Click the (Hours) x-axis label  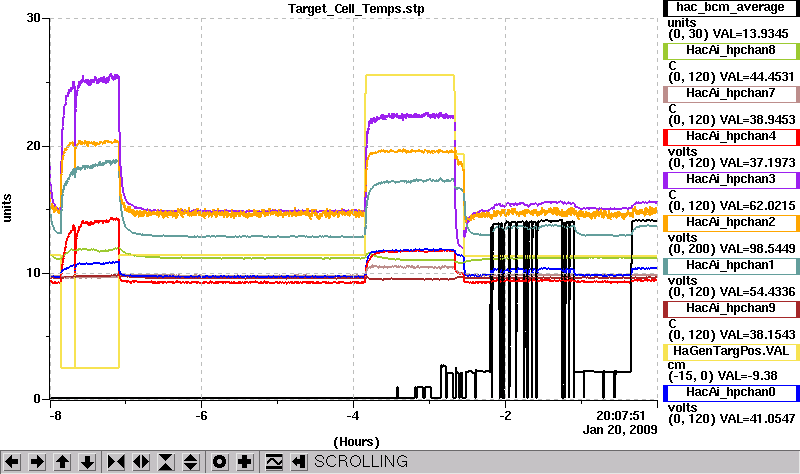click(356, 442)
